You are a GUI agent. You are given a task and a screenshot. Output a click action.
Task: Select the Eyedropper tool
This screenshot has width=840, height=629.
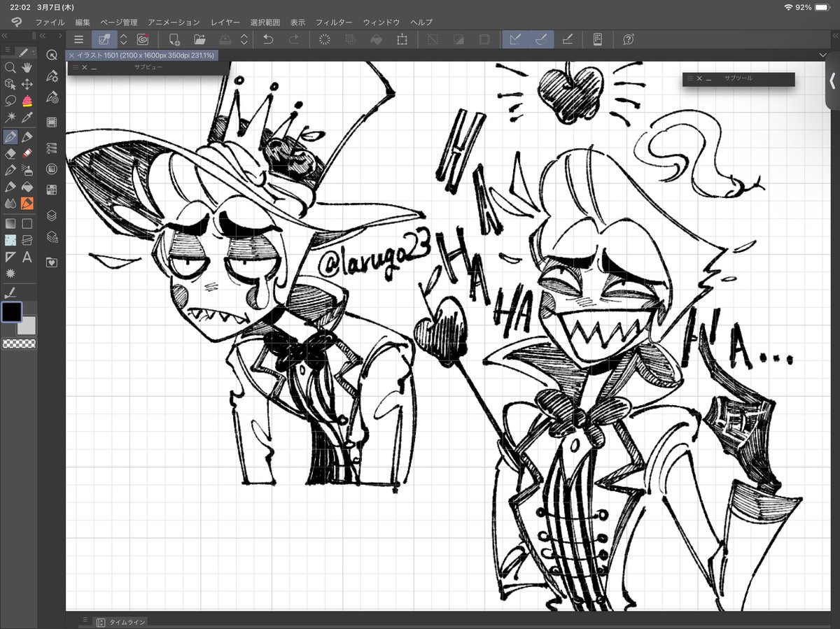point(27,118)
